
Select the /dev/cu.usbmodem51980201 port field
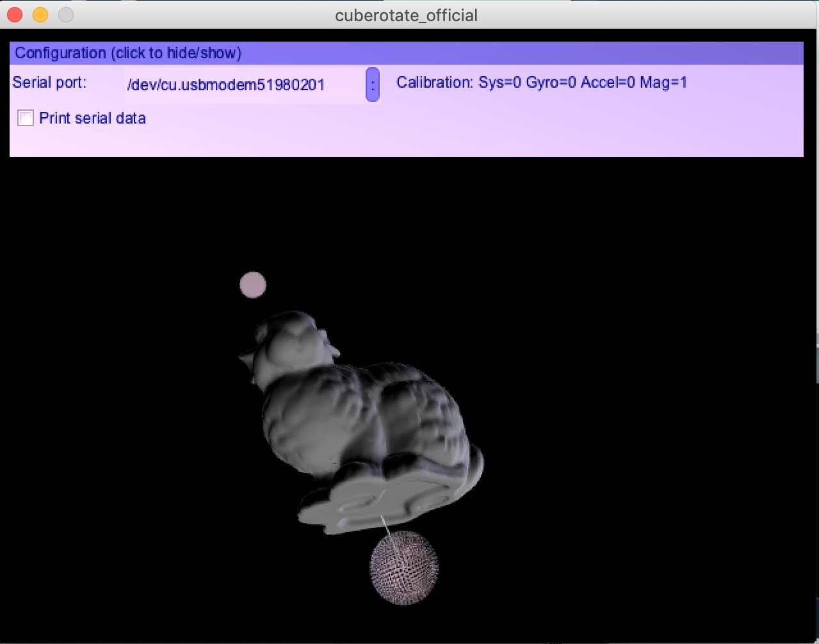coord(243,85)
